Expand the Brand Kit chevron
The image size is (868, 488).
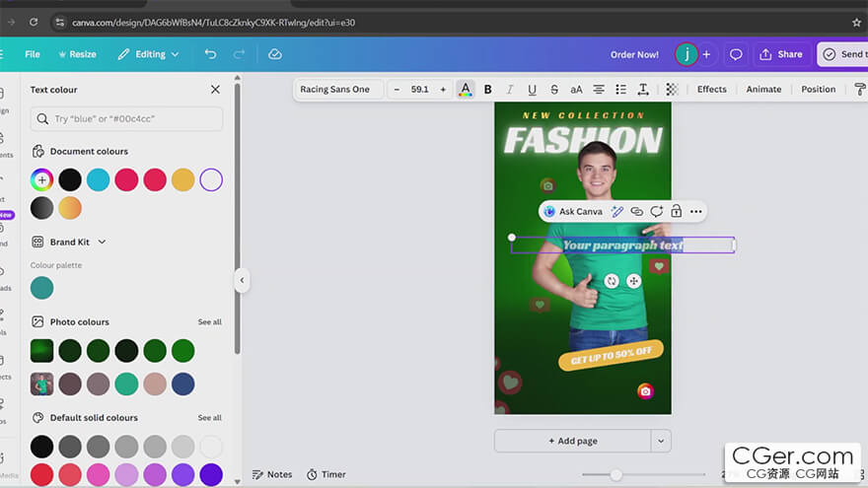point(102,242)
